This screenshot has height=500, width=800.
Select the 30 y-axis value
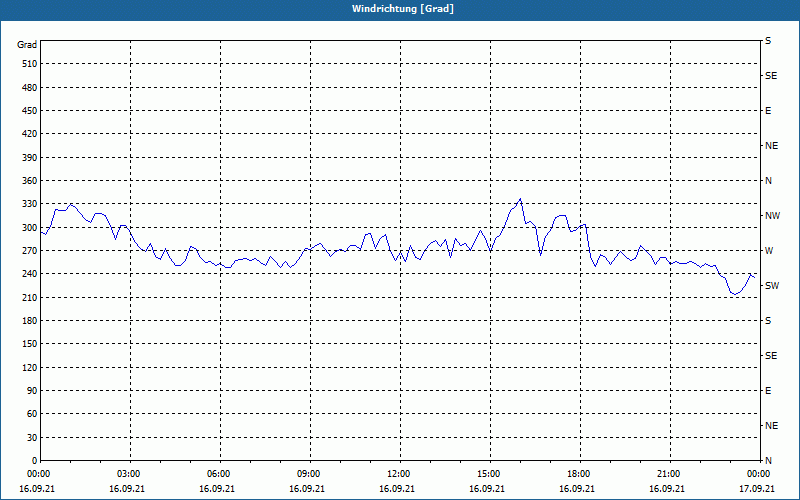pyautogui.click(x=32, y=438)
